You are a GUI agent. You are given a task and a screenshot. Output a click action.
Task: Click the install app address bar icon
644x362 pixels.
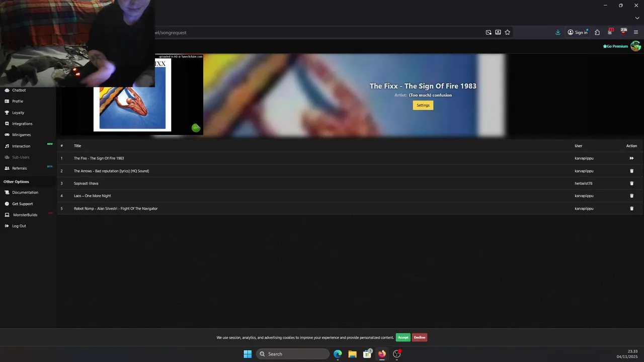498,32
